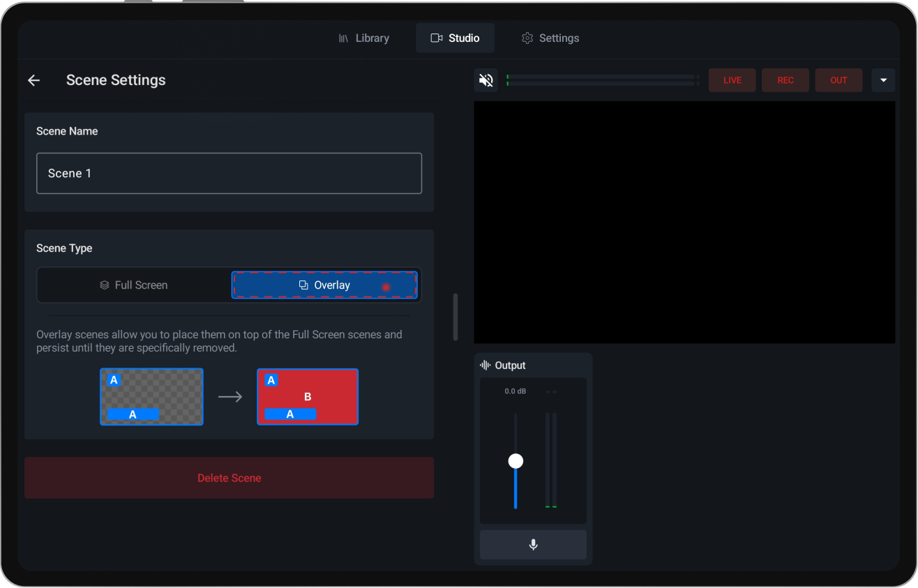Click the Settings gear icon
Image resolution: width=918 pixels, height=588 pixels.
pyautogui.click(x=527, y=38)
